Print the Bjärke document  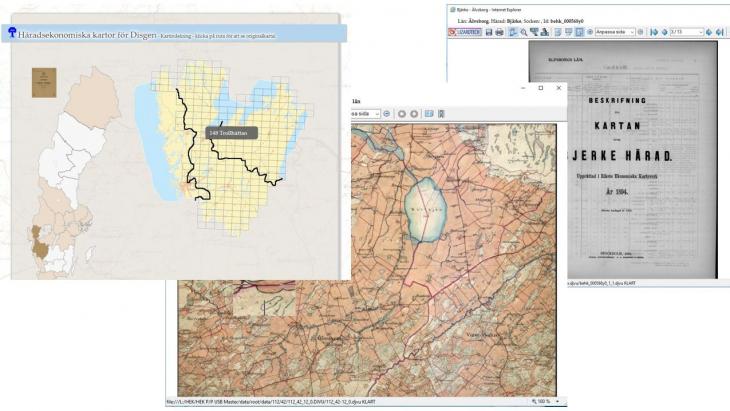pyautogui.click(x=500, y=32)
